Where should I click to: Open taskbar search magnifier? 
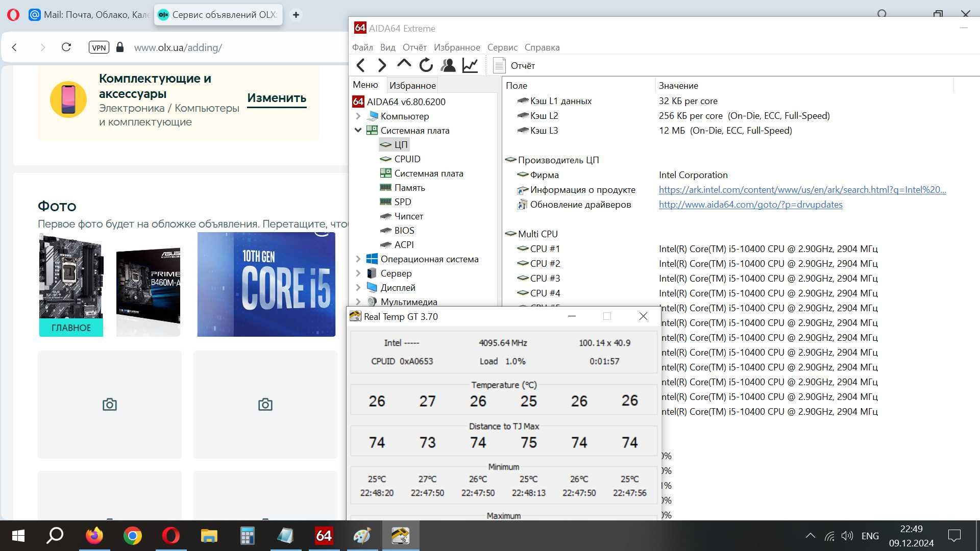(x=55, y=536)
